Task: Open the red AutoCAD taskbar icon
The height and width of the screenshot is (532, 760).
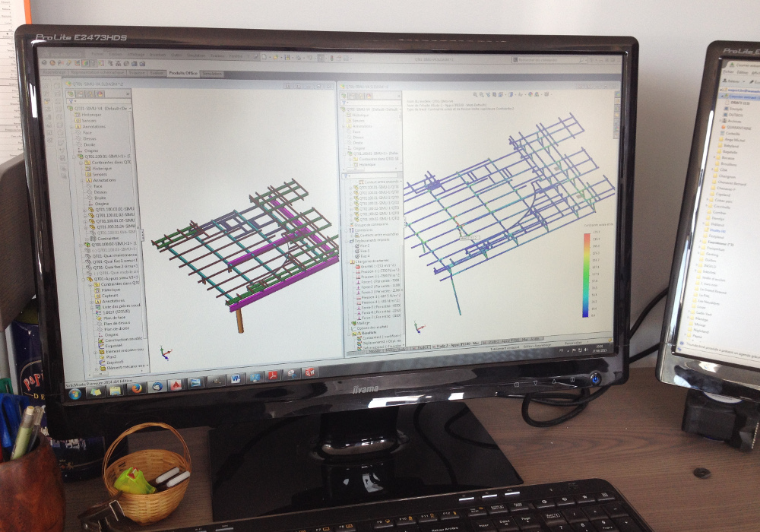Action: point(176,385)
